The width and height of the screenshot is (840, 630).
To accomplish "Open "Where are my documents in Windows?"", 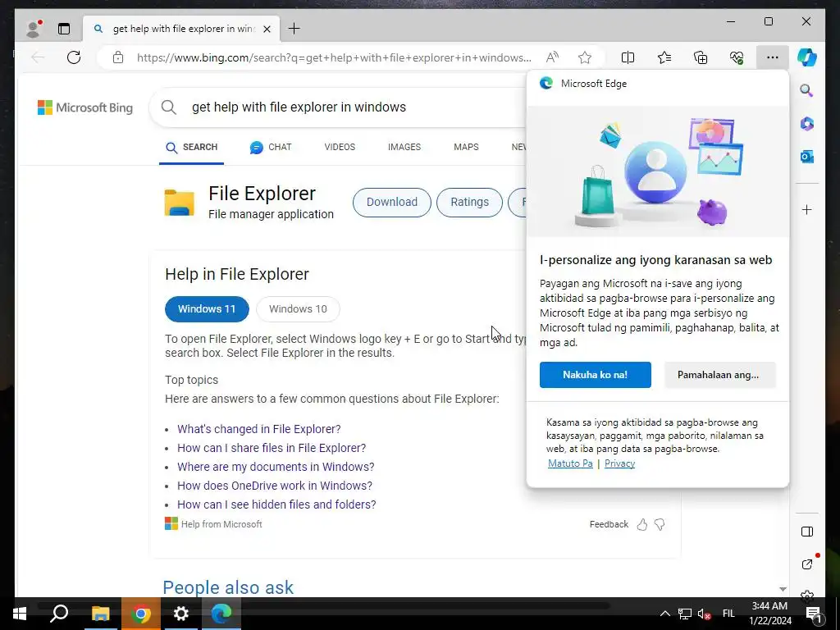I will point(276,467).
